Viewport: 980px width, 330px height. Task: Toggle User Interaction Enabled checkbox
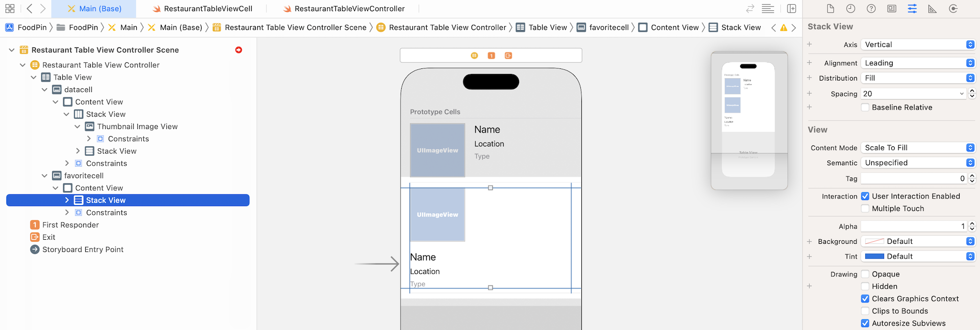(x=865, y=196)
